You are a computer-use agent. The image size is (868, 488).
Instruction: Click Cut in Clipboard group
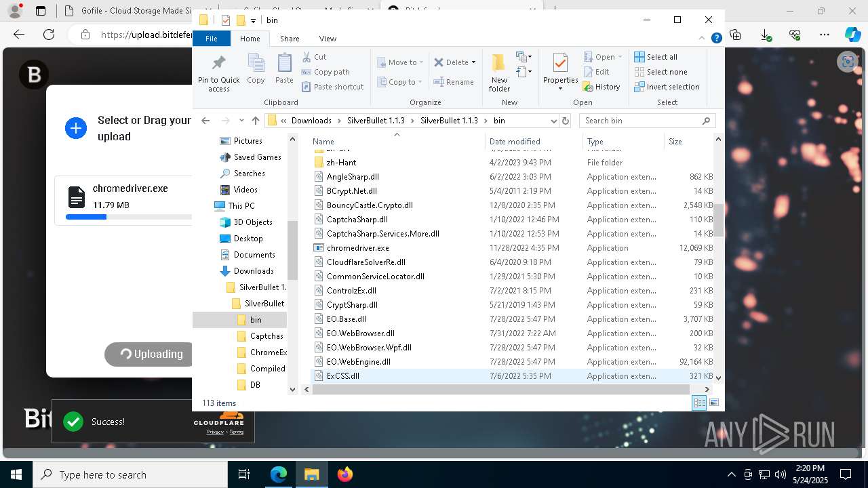(x=314, y=57)
